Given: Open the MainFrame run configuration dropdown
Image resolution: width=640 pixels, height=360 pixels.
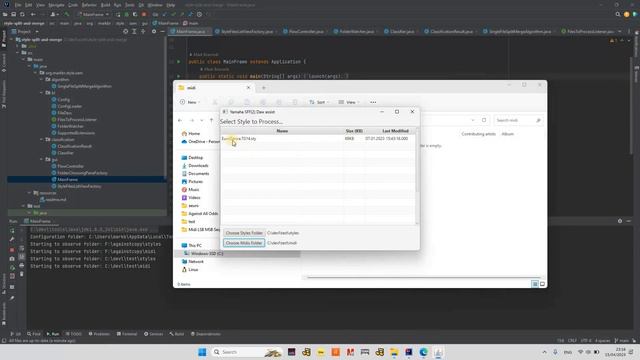Looking at the screenshot, I should [x=93, y=14].
